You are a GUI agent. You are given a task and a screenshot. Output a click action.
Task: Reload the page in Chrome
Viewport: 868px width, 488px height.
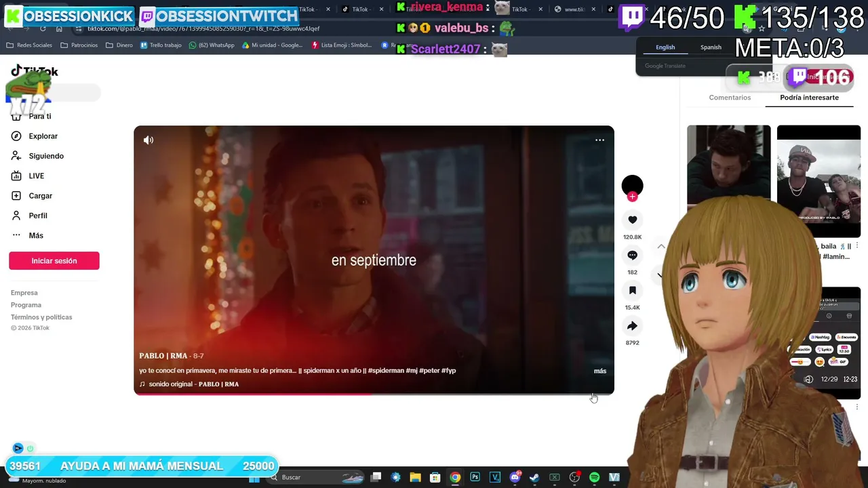click(x=43, y=28)
